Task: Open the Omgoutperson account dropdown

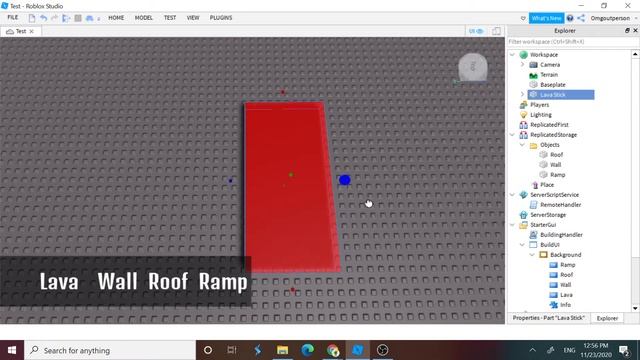Action: (x=613, y=18)
